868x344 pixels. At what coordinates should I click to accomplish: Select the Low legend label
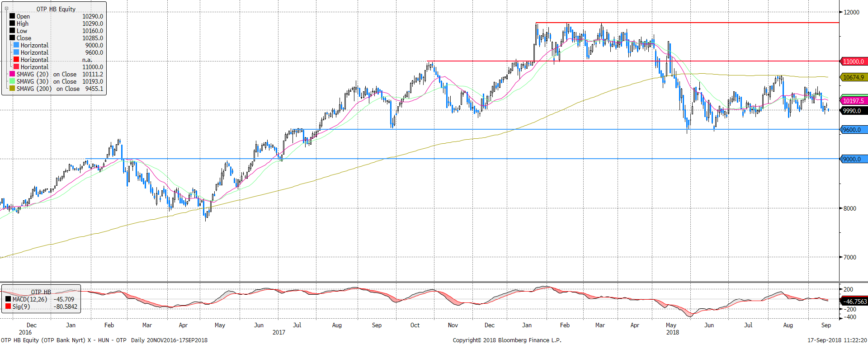[x=22, y=31]
